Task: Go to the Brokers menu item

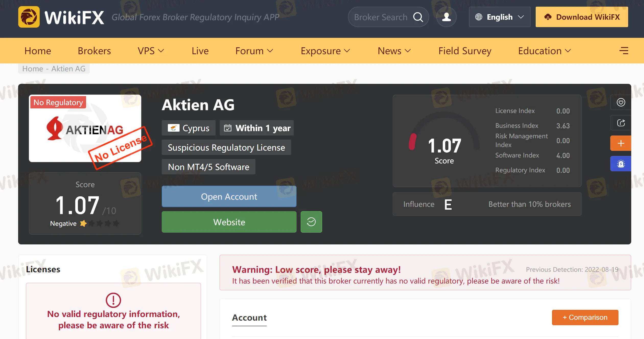Action: click(x=94, y=51)
